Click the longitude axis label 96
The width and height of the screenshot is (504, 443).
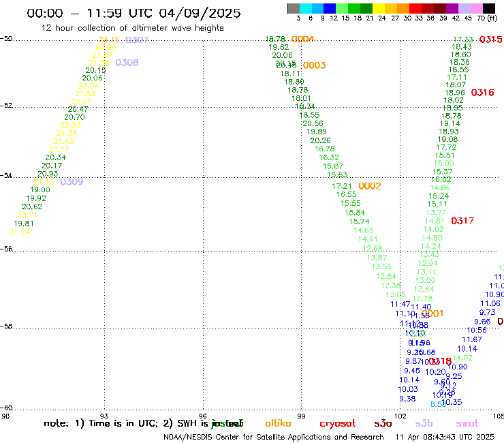pyautogui.click(x=203, y=416)
